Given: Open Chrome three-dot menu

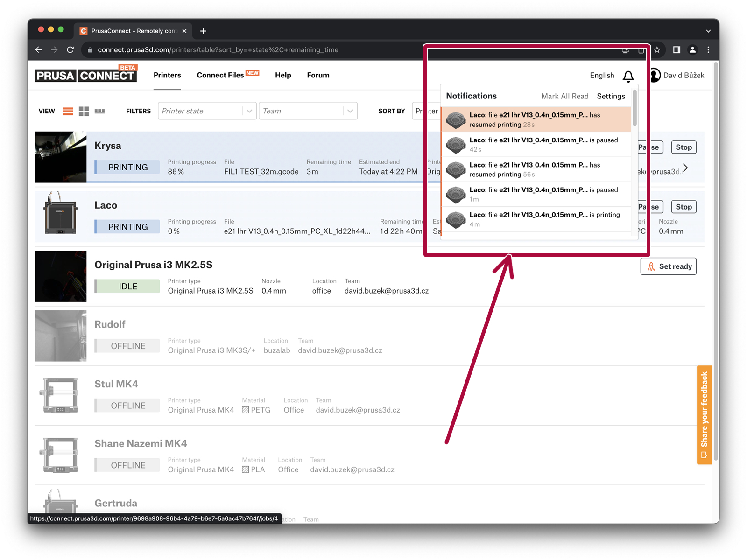Looking at the screenshot, I should tap(708, 50).
